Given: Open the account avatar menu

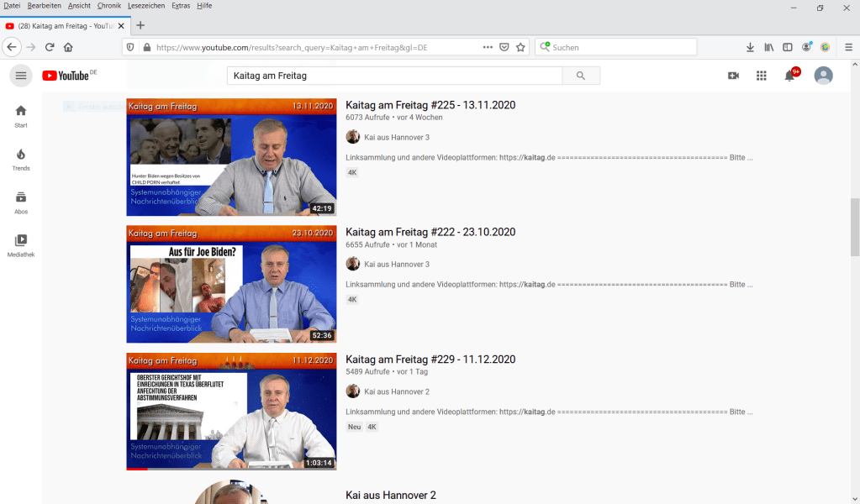Looking at the screenshot, I should (824, 76).
